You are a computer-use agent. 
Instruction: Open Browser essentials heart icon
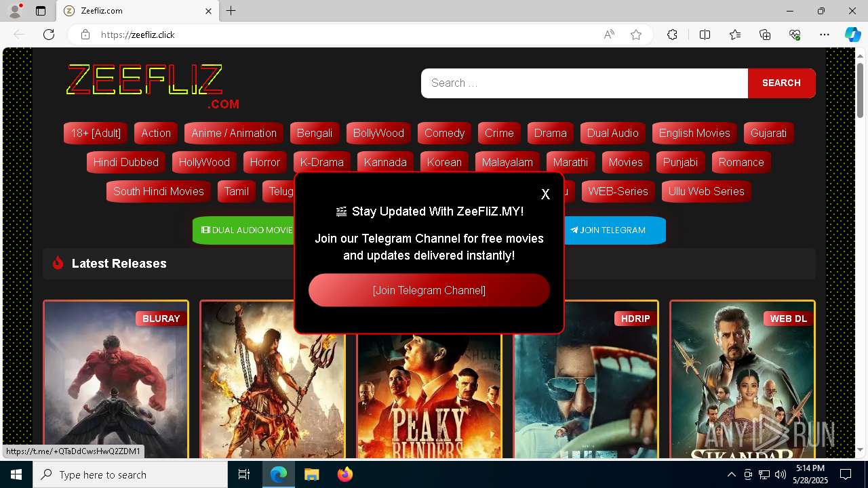795,35
